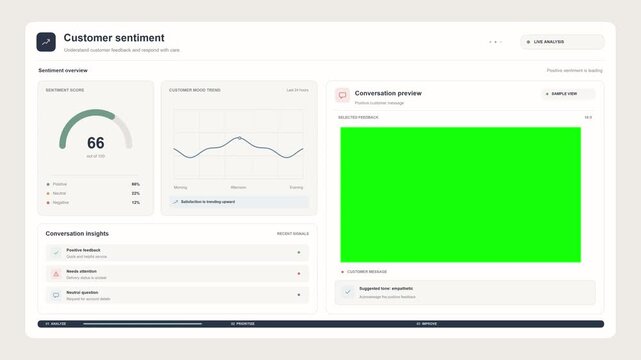
Task: Click the sentiment score value 66
Action: tap(96, 143)
